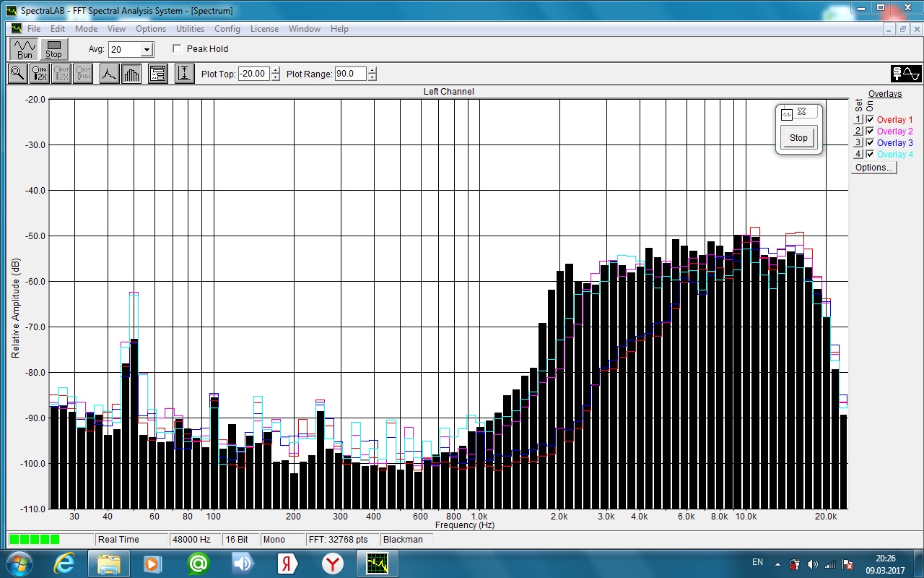Image resolution: width=924 pixels, height=578 pixels.
Task: Increase Plot Top with the up arrow
Action: pos(276,70)
